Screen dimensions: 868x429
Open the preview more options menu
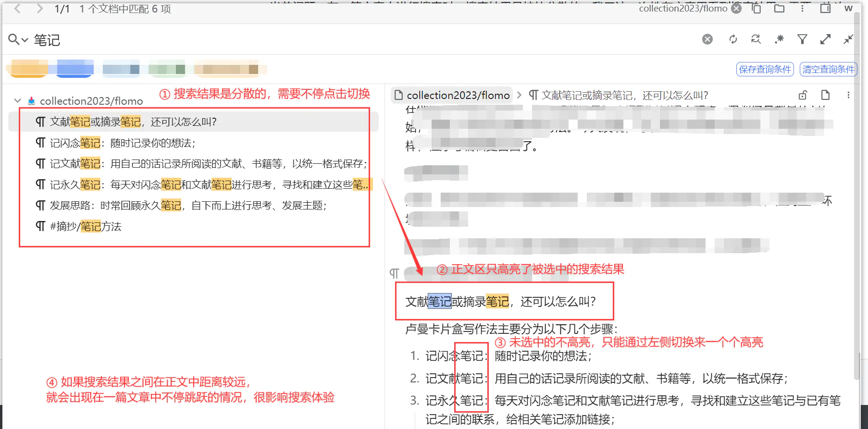848,95
